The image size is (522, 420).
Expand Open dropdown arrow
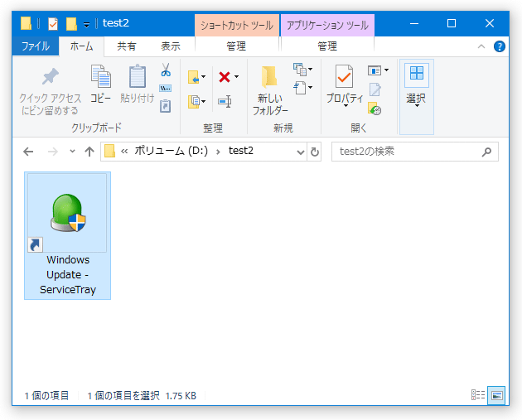coord(386,70)
